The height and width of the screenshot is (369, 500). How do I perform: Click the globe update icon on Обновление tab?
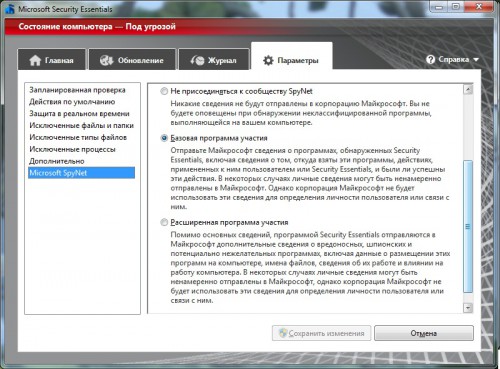coord(107,60)
